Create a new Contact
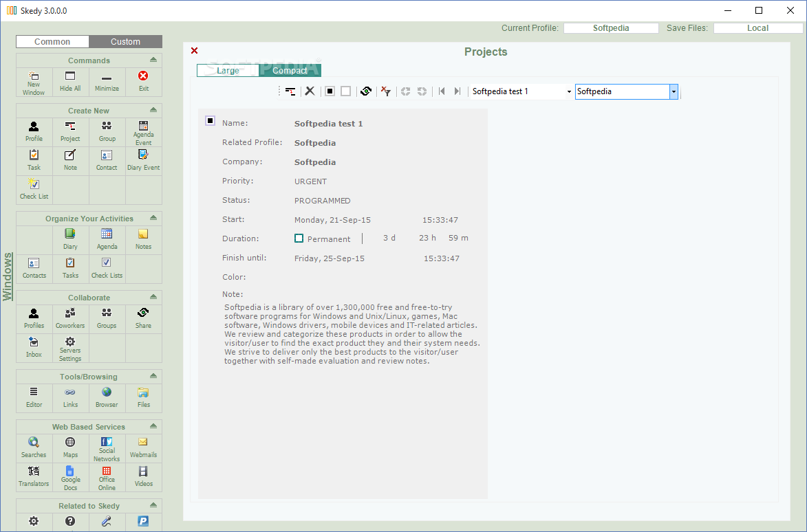Viewport: 807px width, 532px height. point(107,161)
